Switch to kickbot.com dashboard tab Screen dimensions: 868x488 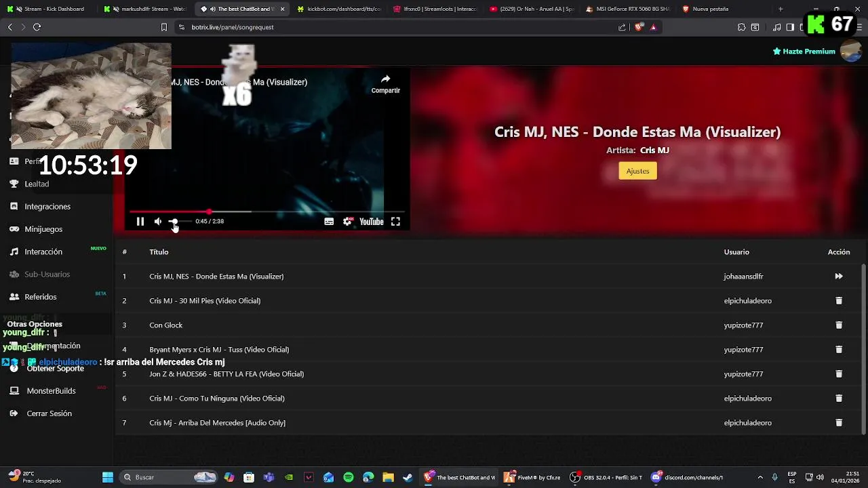(x=340, y=9)
